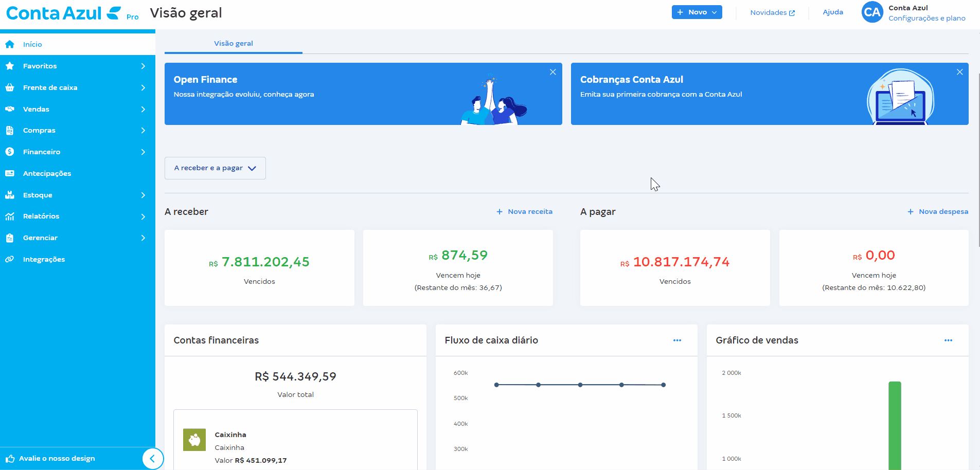Click the CA profile avatar
Viewport: 980px width, 470px height.
tap(872, 12)
